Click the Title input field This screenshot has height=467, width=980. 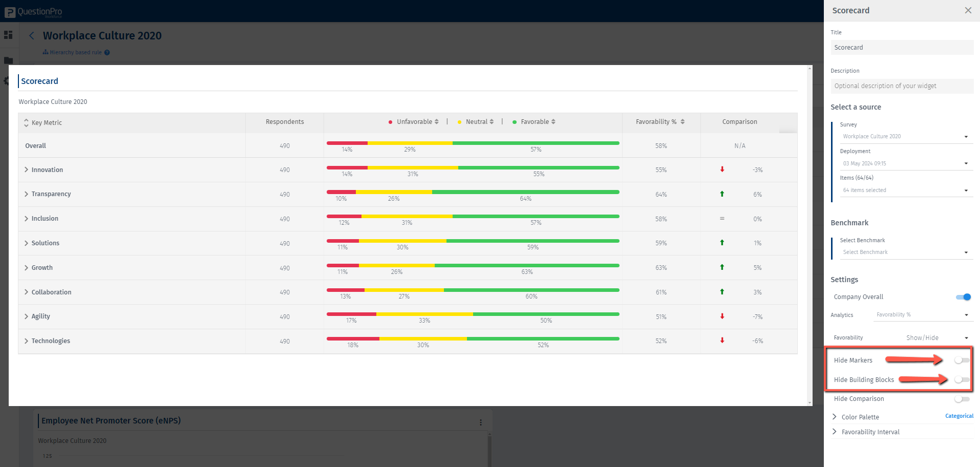coord(902,48)
